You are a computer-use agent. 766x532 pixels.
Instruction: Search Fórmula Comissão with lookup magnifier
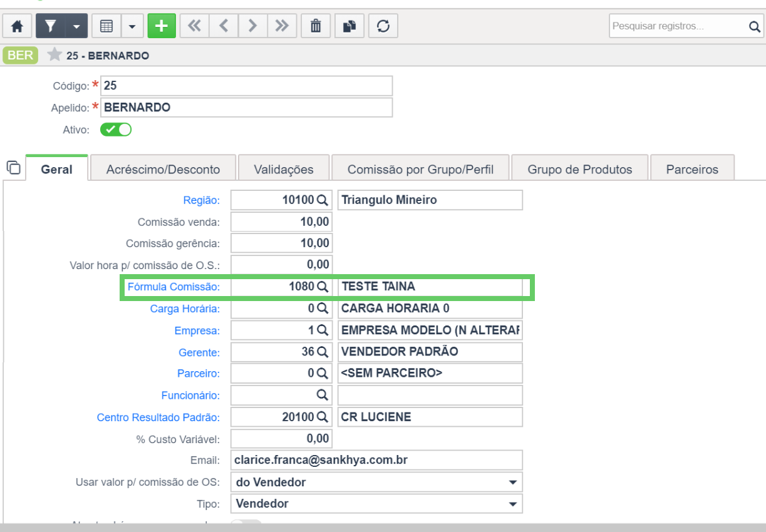(x=322, y=287)
